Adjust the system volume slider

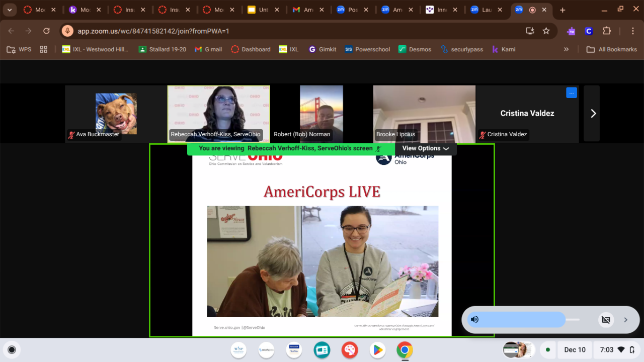pos(523,319)
